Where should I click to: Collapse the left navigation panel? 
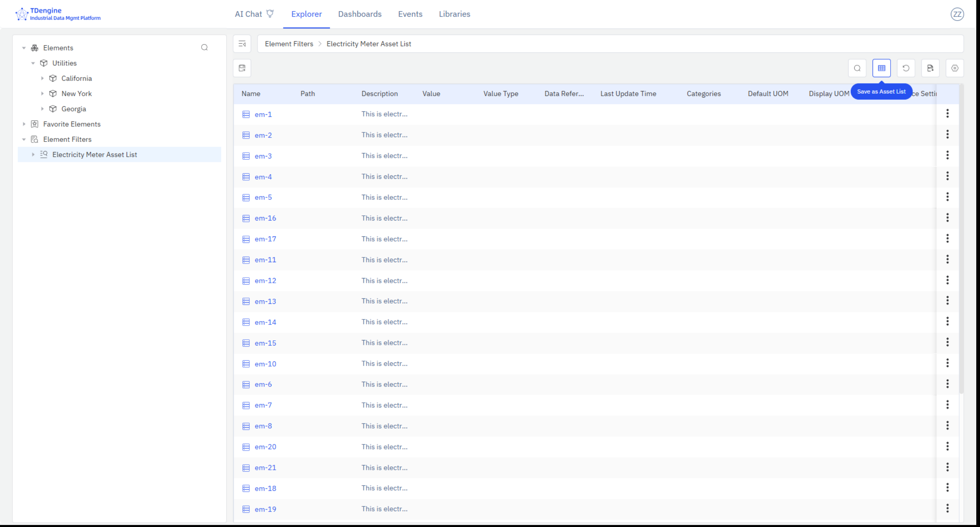point(242,44)
